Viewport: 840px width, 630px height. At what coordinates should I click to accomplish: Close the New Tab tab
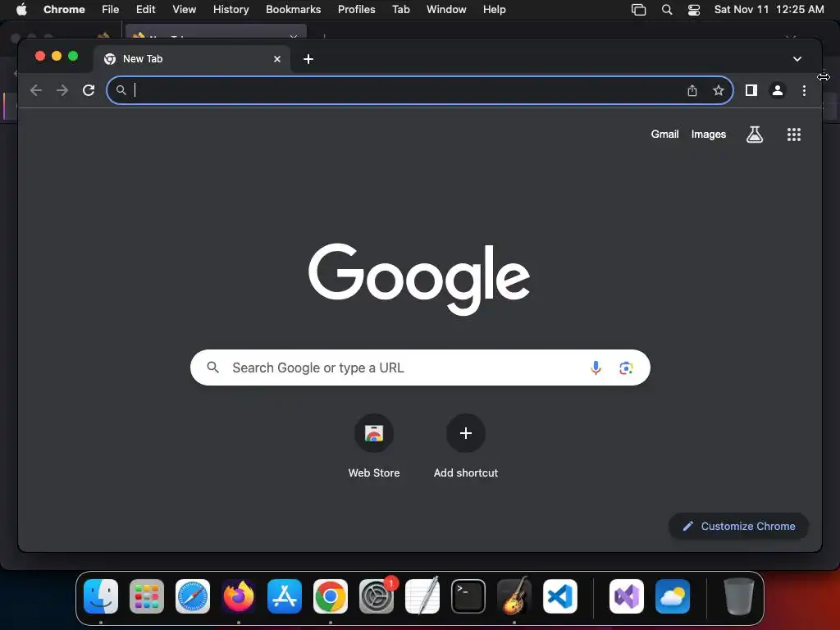coord(277,59)
